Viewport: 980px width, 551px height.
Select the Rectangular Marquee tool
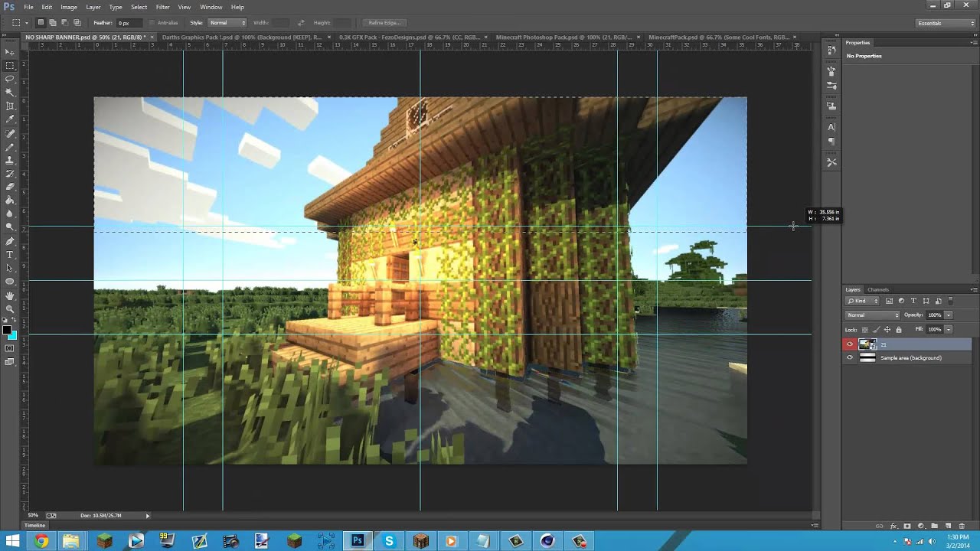point(10,66)
